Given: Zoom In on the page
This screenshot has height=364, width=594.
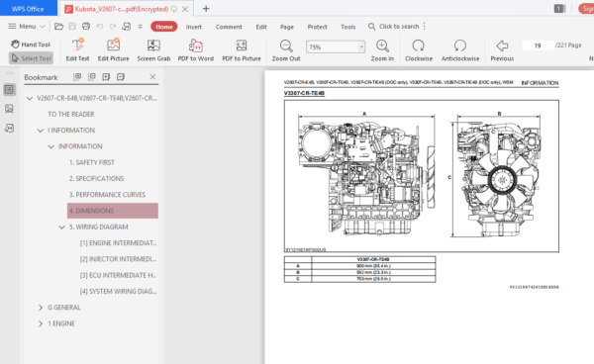Looking at the screenshot, I should click(x=382, y=49).
